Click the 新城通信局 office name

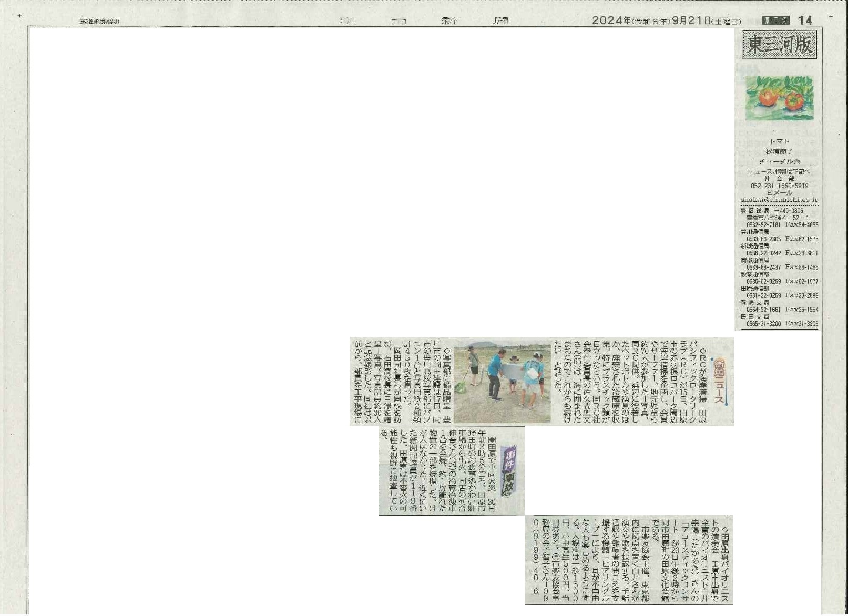pyautogui.click(x=754, y=246)
